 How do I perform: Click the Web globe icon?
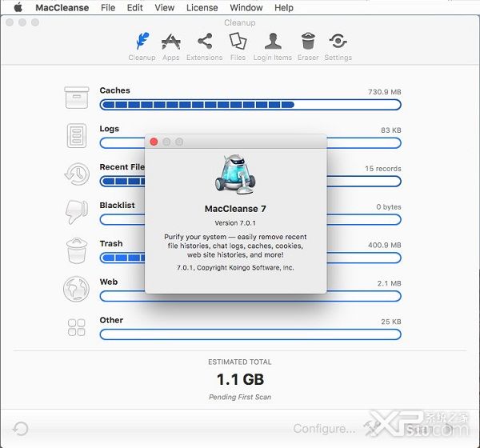[x=76, y=289]
